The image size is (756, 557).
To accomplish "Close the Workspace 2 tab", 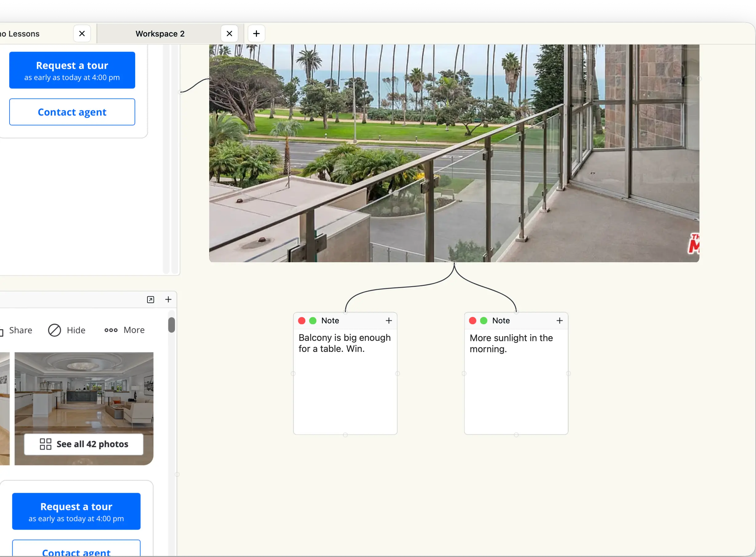I will coord(229,34).
